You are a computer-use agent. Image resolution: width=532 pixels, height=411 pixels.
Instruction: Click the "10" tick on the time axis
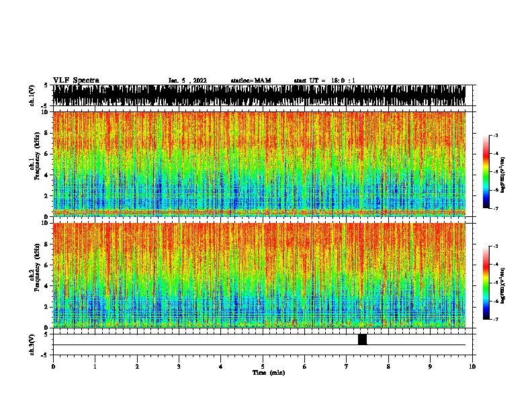click(x=472, y=367)
